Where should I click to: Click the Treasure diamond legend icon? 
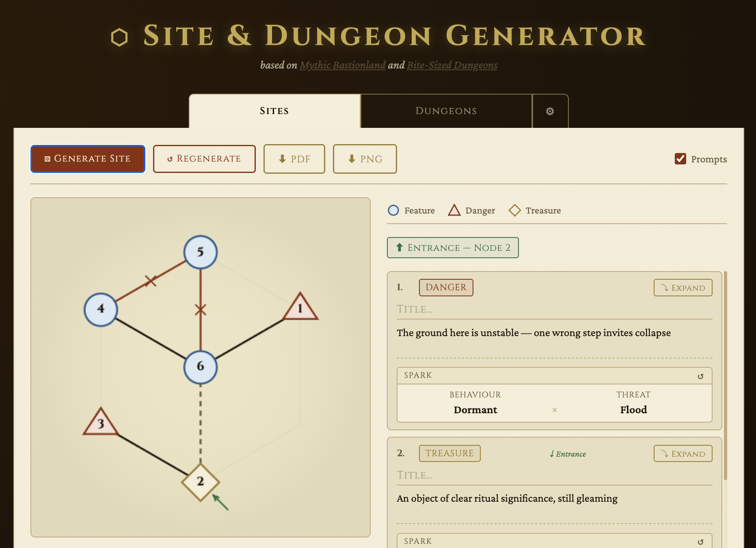click(515, 210)
